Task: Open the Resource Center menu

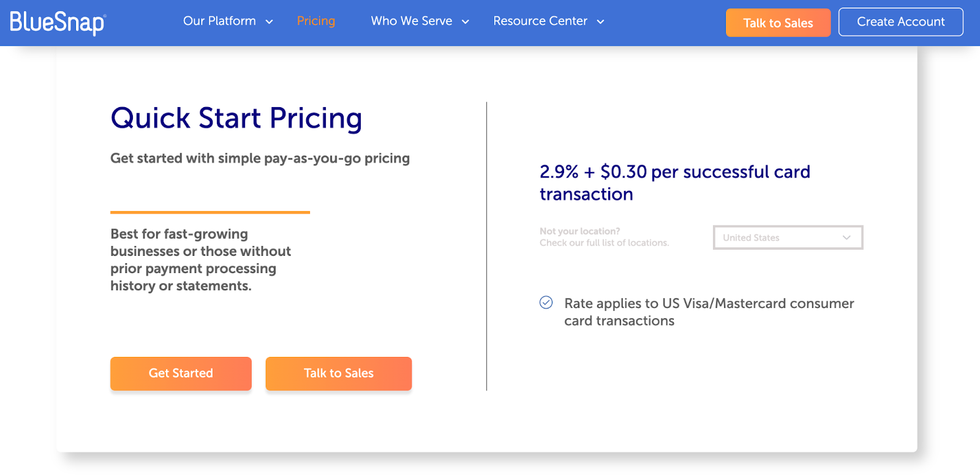Action: (540, 21)
